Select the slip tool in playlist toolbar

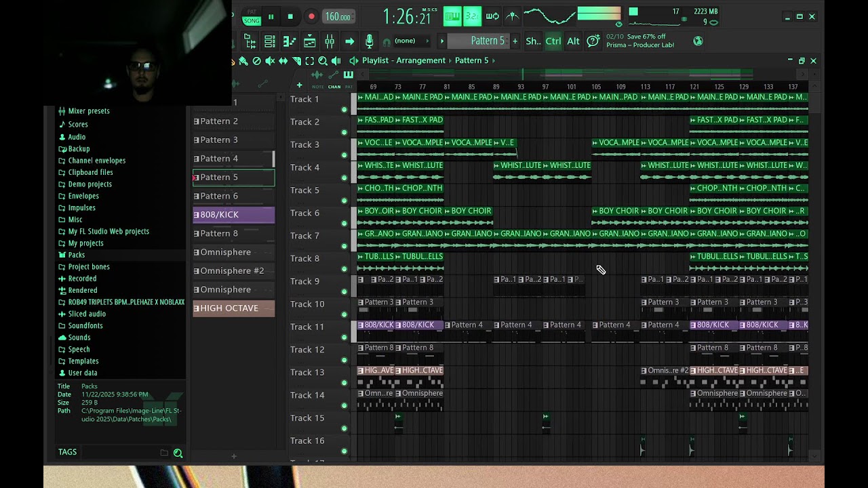pyautogui.click(x=283, y=61)
